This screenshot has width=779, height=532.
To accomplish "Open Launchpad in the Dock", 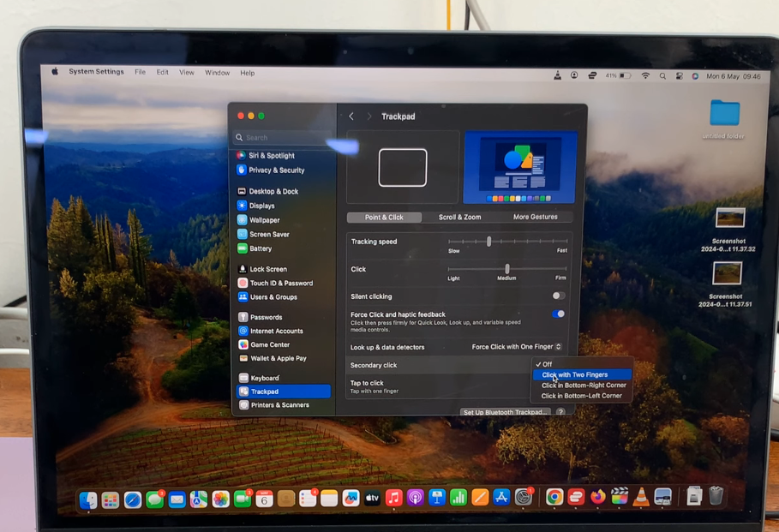I will click(x=111, y=499).
